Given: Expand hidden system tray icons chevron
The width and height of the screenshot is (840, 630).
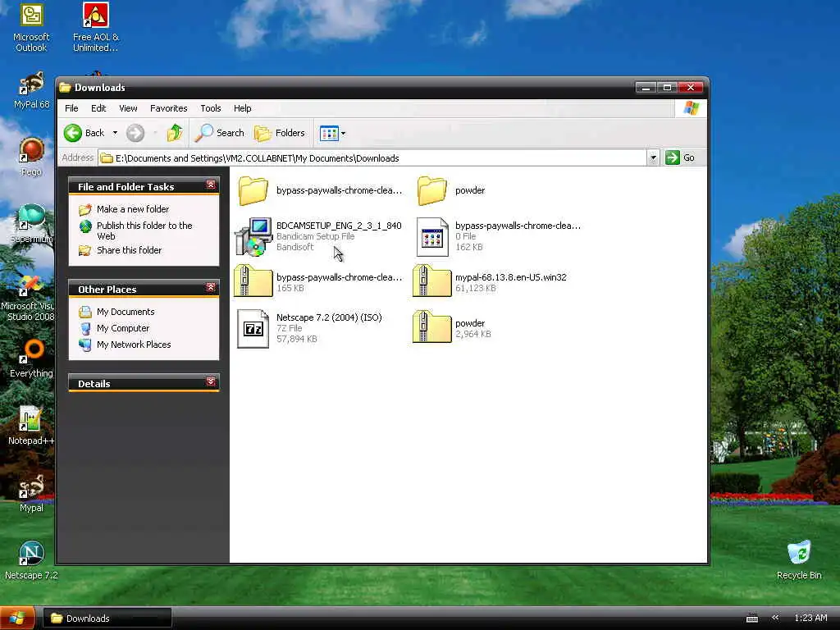Looking at the screenshot, I should tap(775, 618).
